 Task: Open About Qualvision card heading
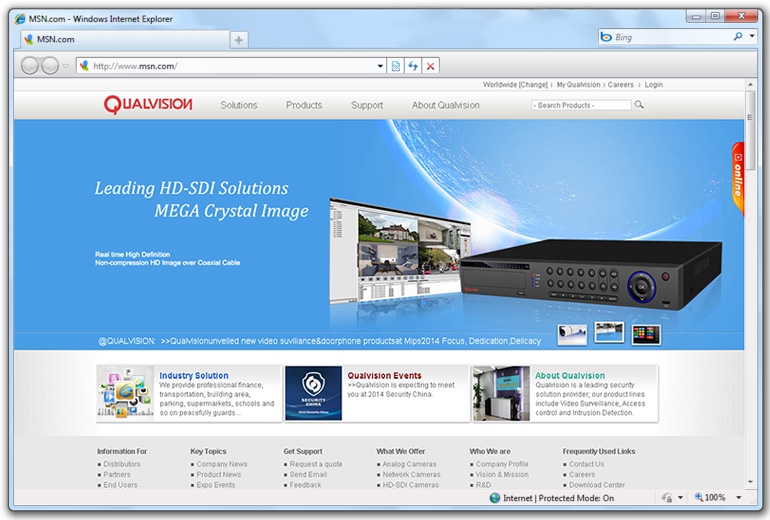point(570,375)
